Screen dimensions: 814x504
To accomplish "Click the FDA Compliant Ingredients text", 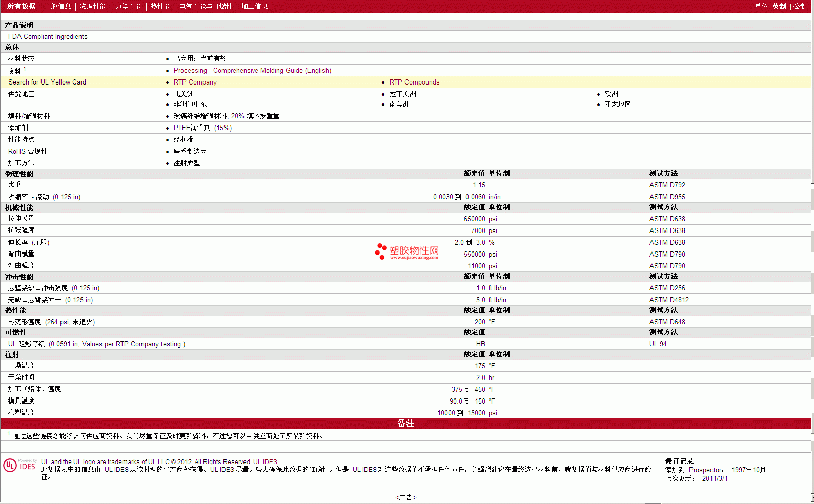I will 48,37.
